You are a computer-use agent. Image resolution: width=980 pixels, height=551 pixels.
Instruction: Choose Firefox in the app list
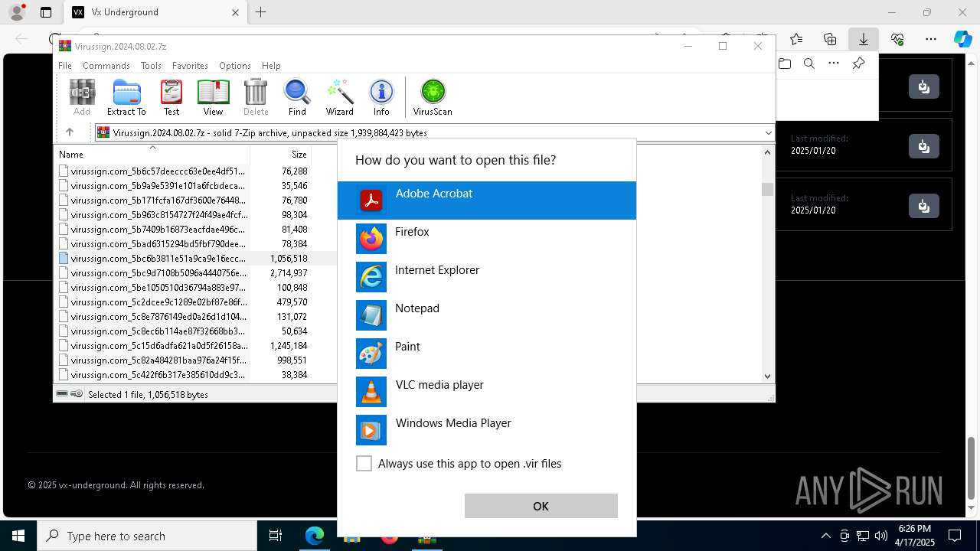[x=487, y=239]
